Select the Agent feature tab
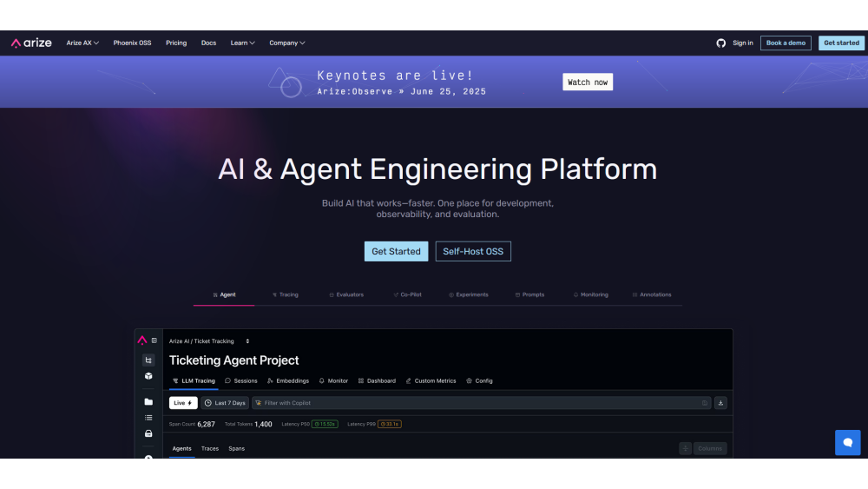This screenshot has width=868, height=489. click(224, 294)
